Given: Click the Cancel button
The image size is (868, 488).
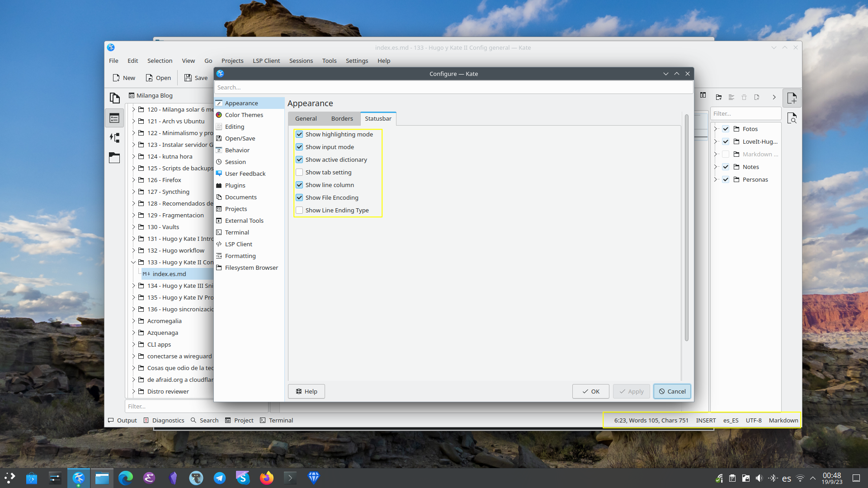Looking at the screenshot, I should coord(672,391).
